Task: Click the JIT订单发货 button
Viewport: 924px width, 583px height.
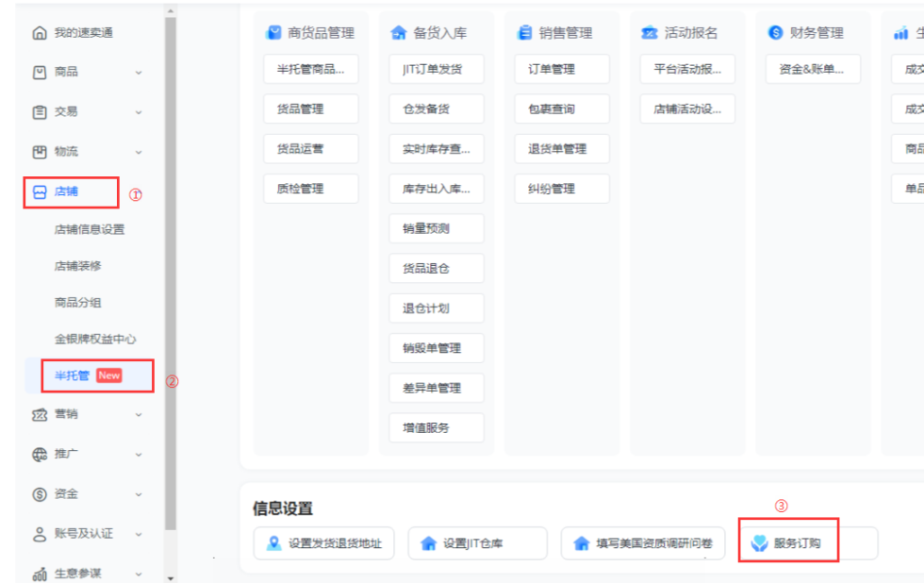Action: tap(436, 69)
